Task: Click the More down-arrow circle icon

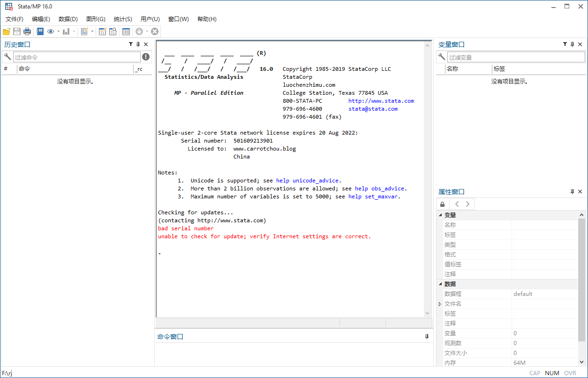Action: 139,31
